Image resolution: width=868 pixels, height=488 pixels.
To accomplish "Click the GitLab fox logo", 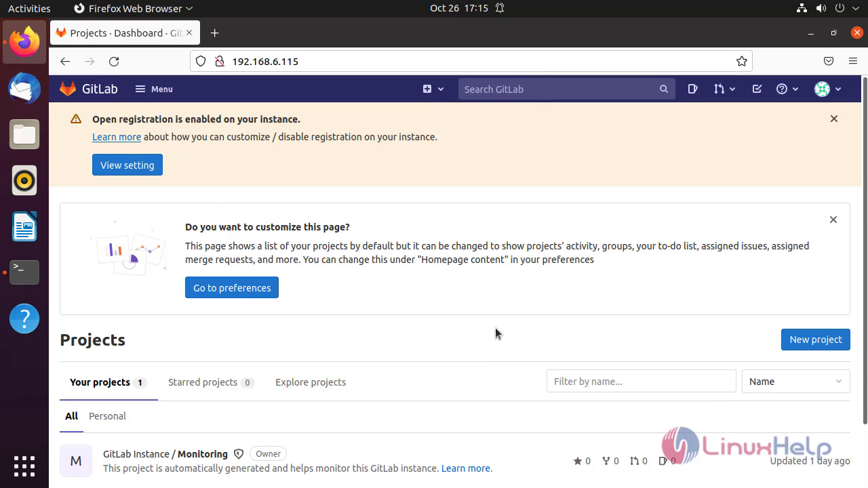I will tap(68, 89).
